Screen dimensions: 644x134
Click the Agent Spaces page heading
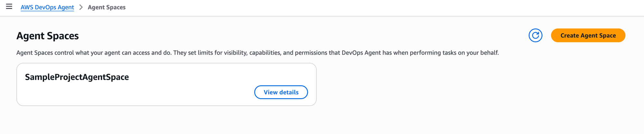pos(48,36)
